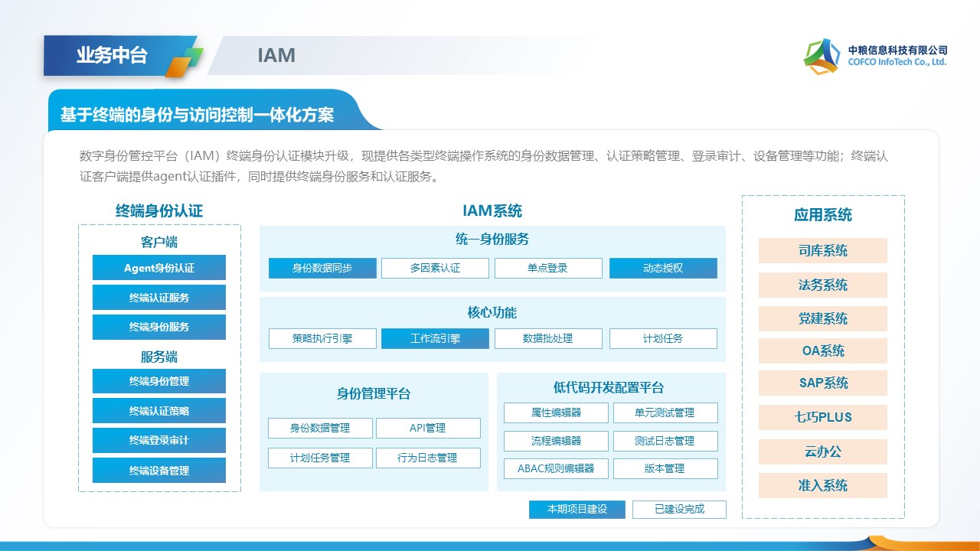The width and height of the screenshot is (980, 551).
Task: Click the 身份数据同步 box
Action: pyautogui.click(x=322, y=269)
